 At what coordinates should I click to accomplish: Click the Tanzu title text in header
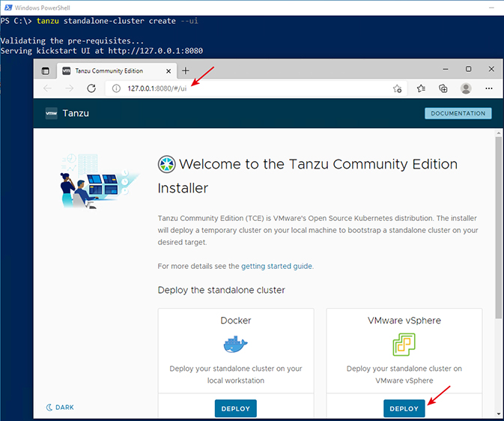[76, 113]
